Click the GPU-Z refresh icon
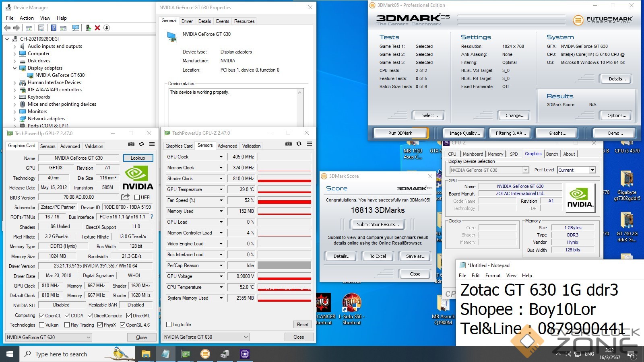This screenshot has width=644, height=362. point(141,144)
